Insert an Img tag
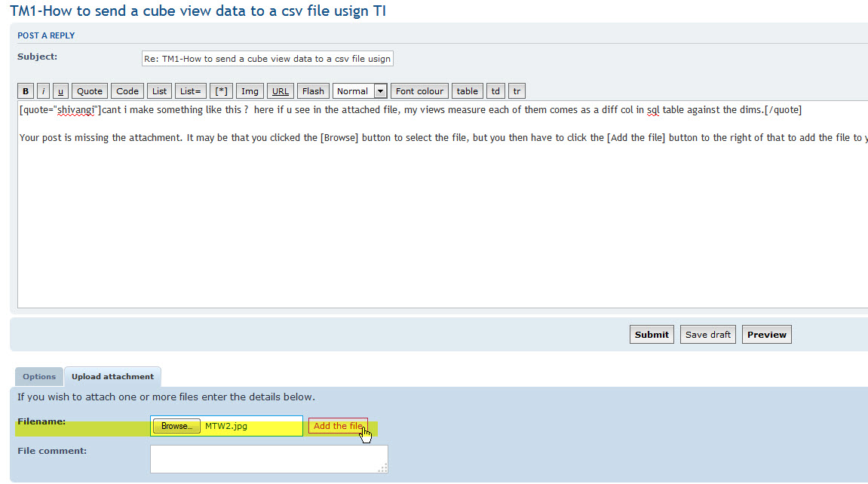The height and width of the screenshot is (484, 868). click(x=250, y=91)
